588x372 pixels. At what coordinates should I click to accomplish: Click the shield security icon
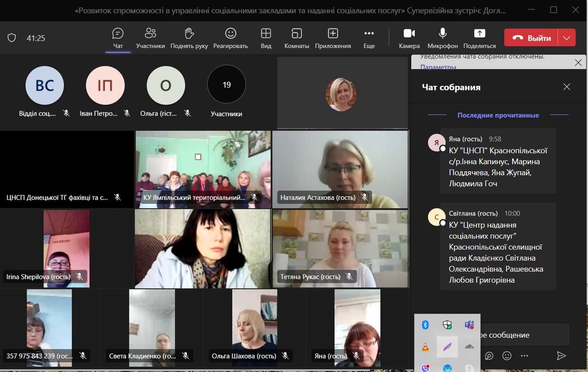[12, 38]
